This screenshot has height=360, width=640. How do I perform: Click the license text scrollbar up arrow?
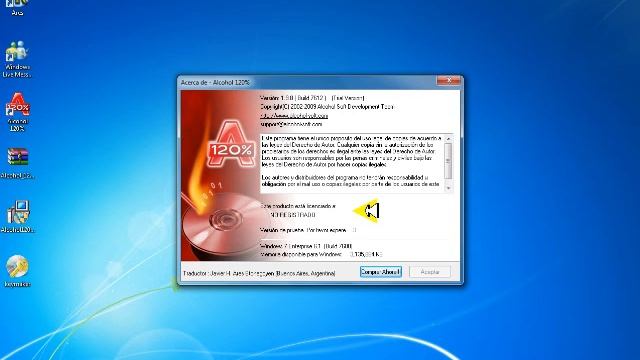(448, 139)
